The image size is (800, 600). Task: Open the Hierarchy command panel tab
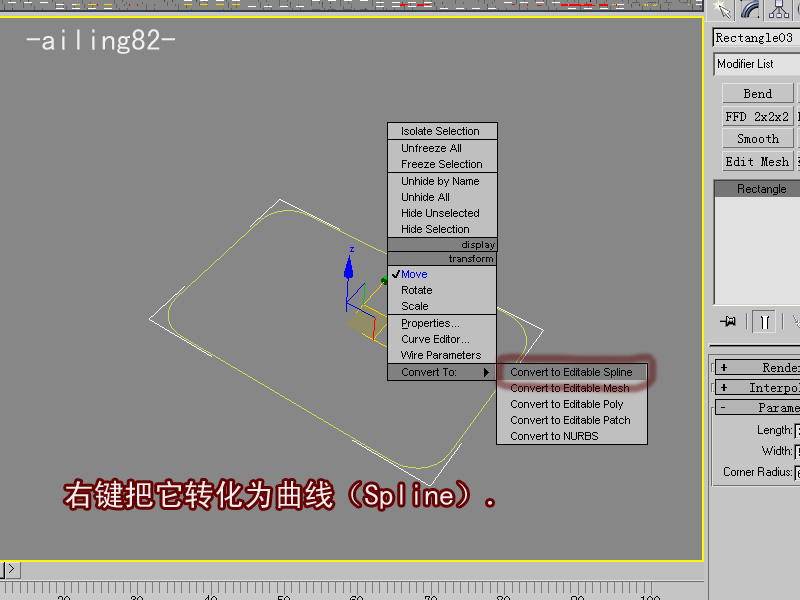click(x=779, y=10)
